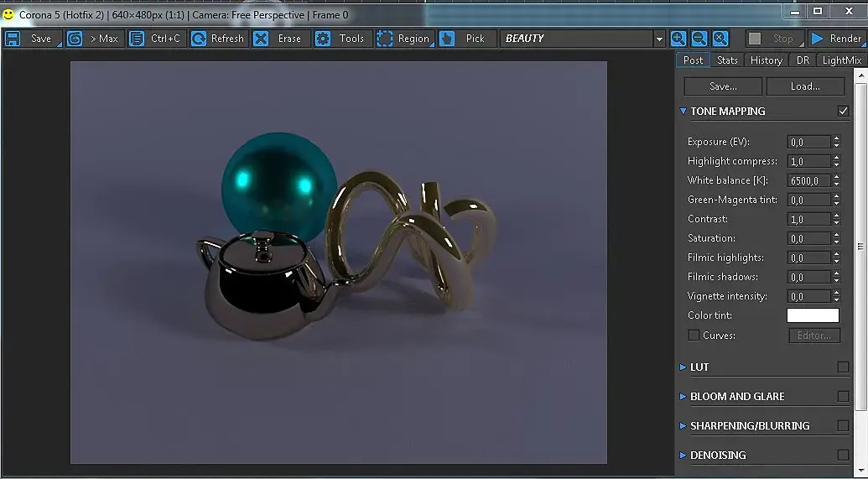Expand the Sharpening/Blurring section

683,425
